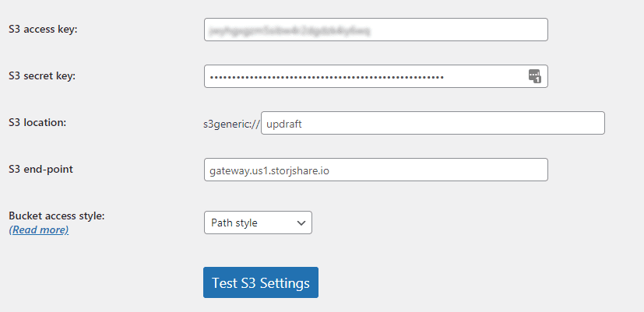Click the S3 end-point label
Image resolution: width=644 pixels, height=312 pixels.
point(40,169)
